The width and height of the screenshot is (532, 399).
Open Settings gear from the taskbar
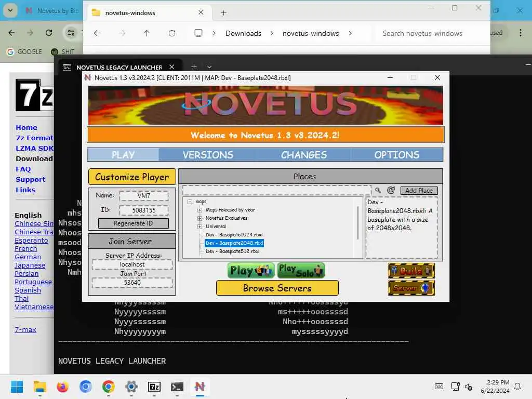click(131, 387)
